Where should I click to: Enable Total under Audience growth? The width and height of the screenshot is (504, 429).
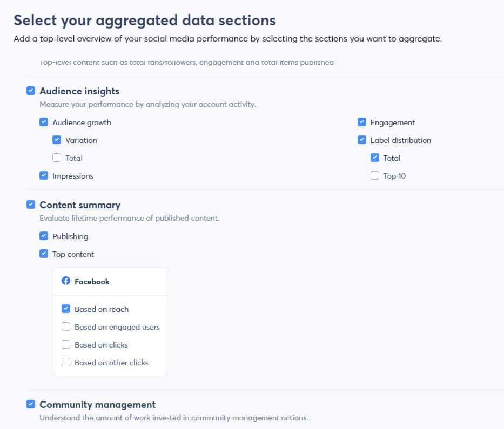click(57, 158)
